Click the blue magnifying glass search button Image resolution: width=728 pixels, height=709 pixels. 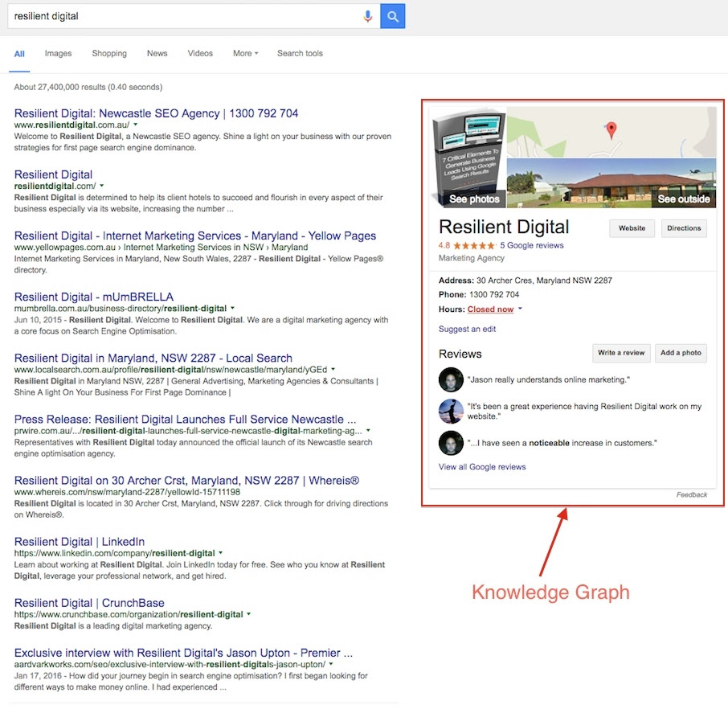click(x=392, y=15)
